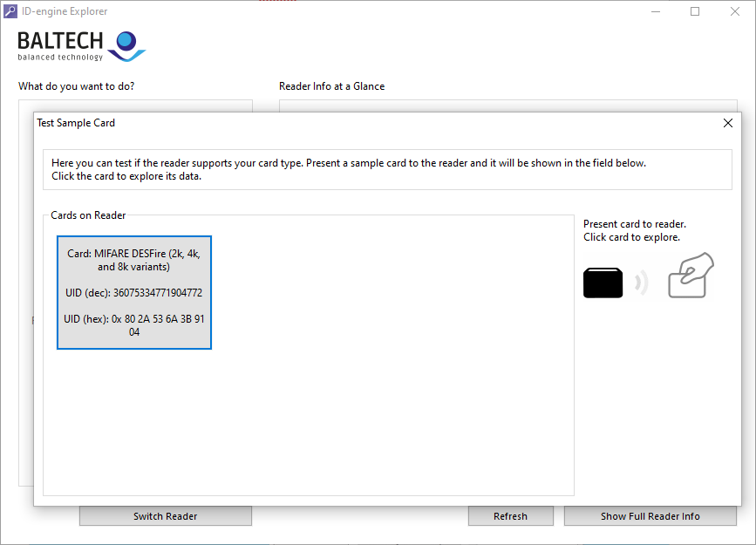
Task: Close the Test Sample Card dialog
Action: [728, 123]
